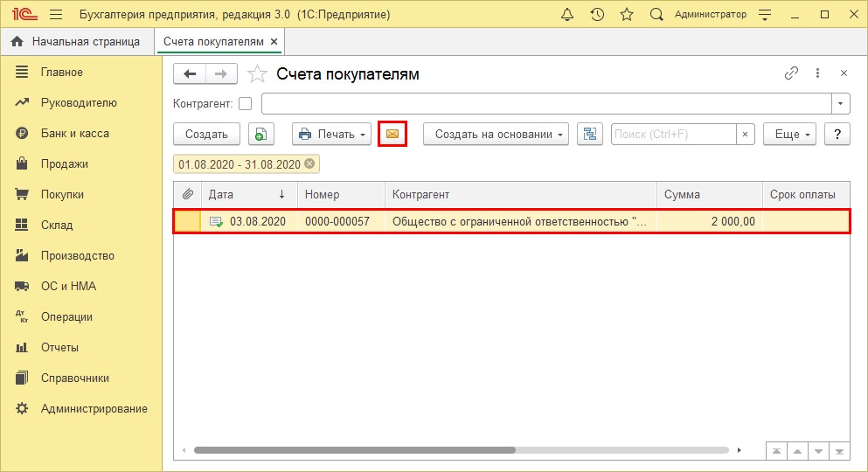Open the Печать dropdown menu
This screenshot has width=868, height=472.
click(331, 134)
